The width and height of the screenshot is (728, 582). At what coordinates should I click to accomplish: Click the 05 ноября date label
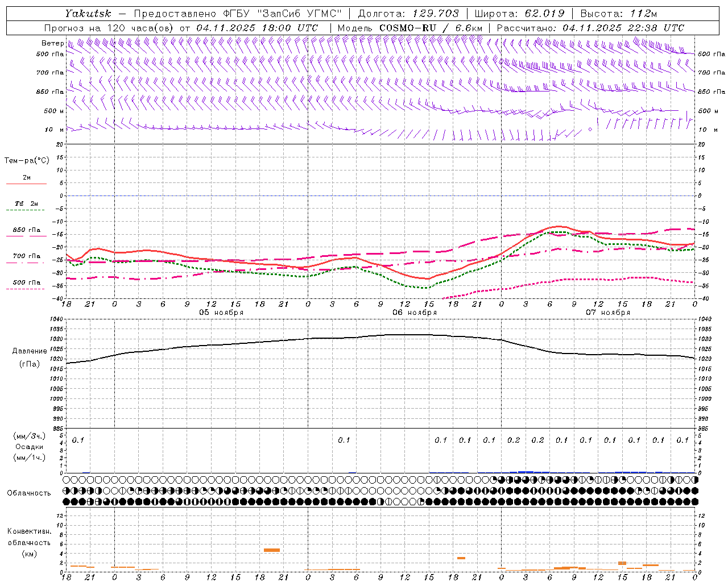coord(221,313)
